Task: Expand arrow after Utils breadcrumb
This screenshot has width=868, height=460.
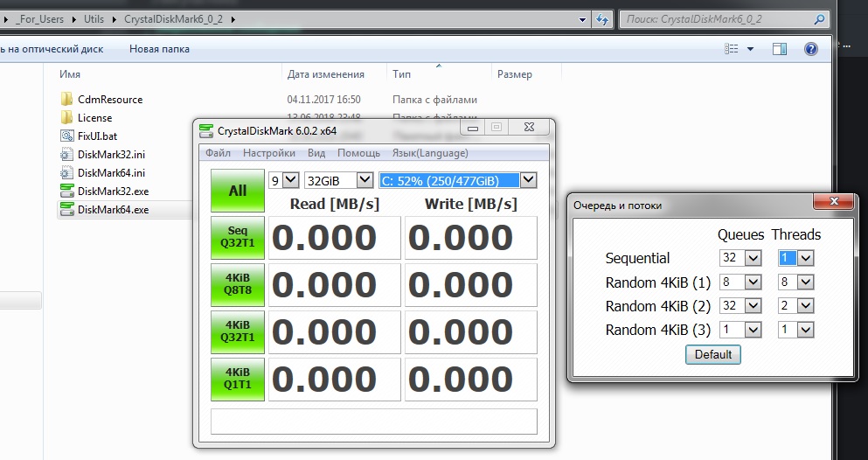Action: (x=114, y=19)
